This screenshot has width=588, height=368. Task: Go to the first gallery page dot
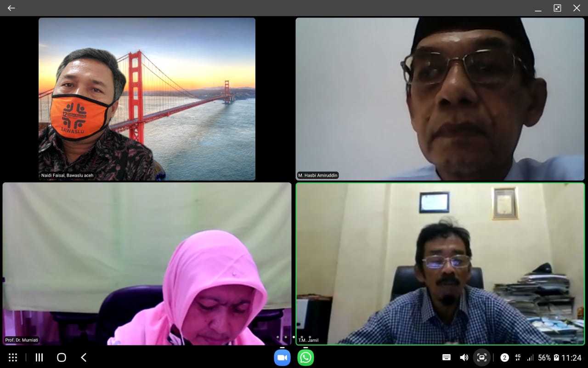277,337
